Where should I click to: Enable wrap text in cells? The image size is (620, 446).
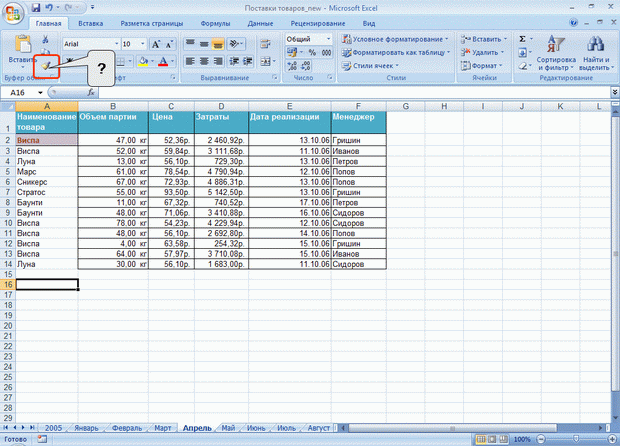point(265,43)
